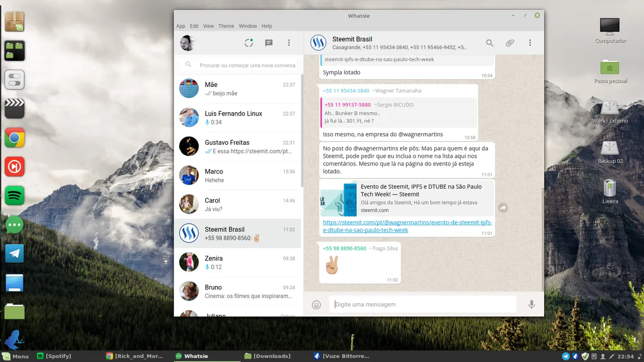644x362 pixels.
Task: Click the forward arrow beside link preview
Action: pyautogui.click(x=503, y=208)
